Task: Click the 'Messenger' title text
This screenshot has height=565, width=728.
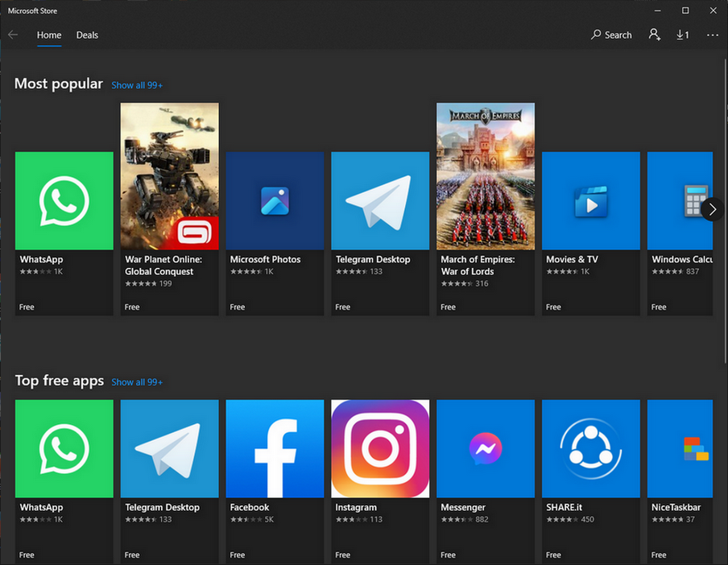Action: [463, 508]
